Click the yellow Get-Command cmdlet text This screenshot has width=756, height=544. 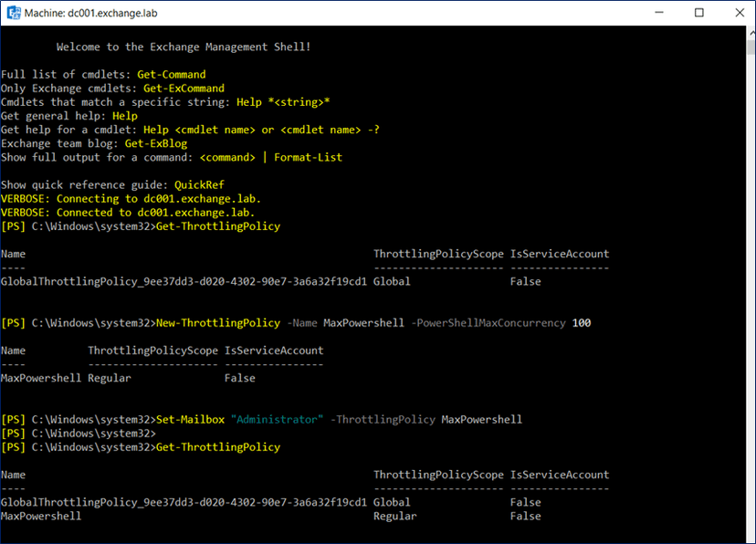tap(171, 75)
